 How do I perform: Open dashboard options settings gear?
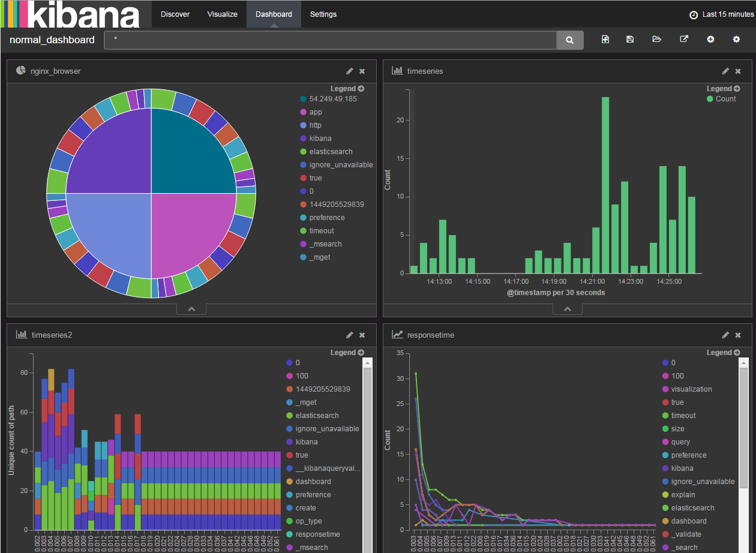click(x=736, y=39)
